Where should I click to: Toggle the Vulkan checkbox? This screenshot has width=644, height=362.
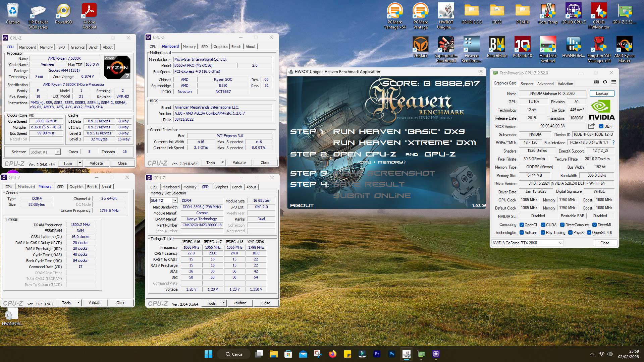coord(522,233)
